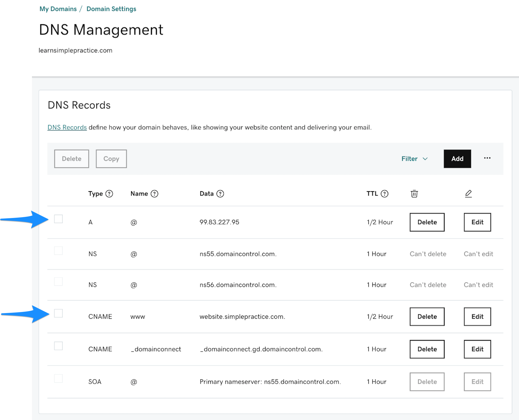Delete the _domainconnect CNAME record
Screen dimensions: 519x420
tap(427, 349)
